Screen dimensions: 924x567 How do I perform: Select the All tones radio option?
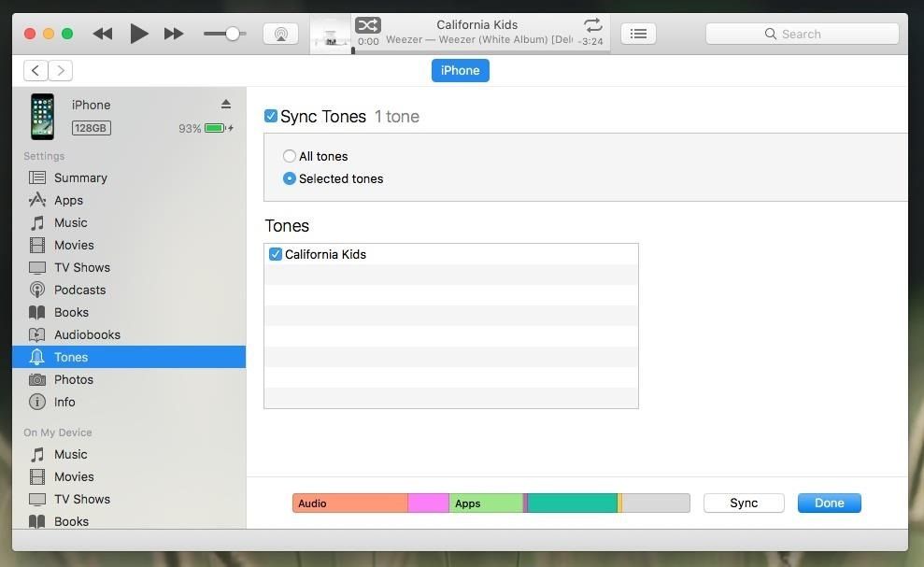pos(290,156)
